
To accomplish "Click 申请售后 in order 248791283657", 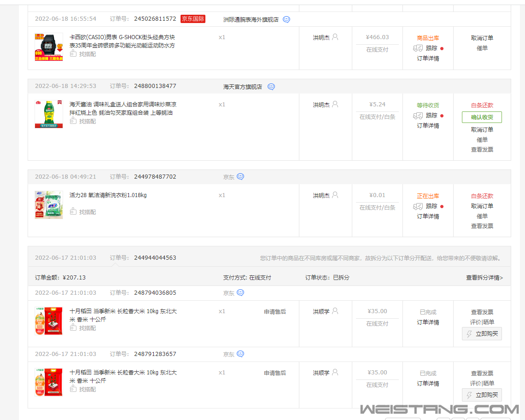I will [275, 373].
